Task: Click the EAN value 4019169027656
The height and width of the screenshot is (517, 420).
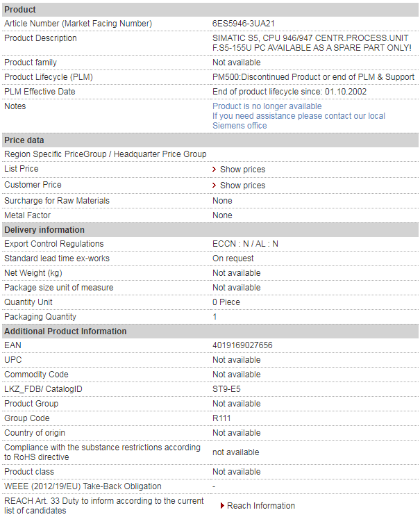Action: [242, 345]
